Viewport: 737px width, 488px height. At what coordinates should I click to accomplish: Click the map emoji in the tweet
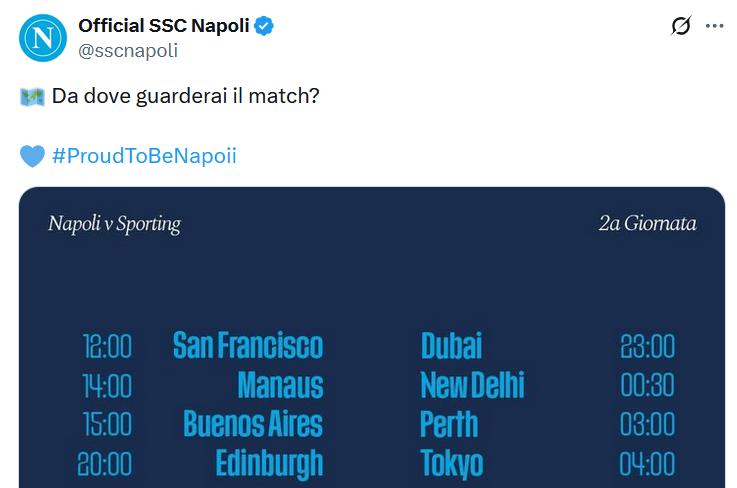[x=32, y=97]
